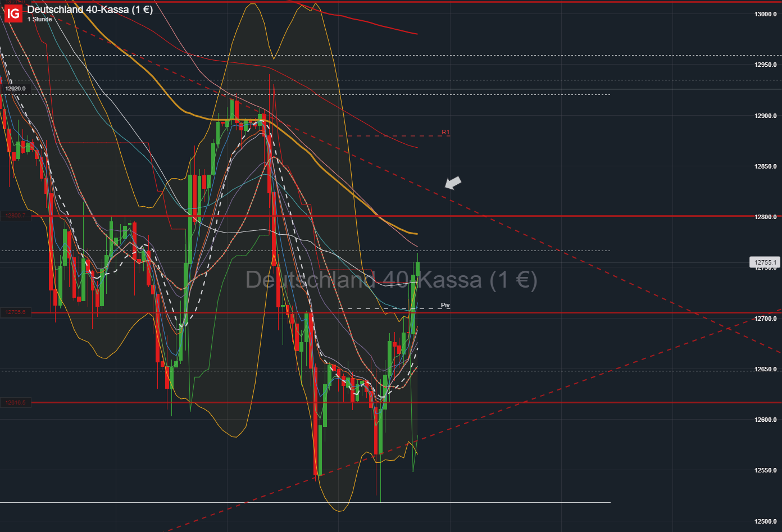
Task: Click the R1 resistance pivot label
Action: [x=445, y=133]
